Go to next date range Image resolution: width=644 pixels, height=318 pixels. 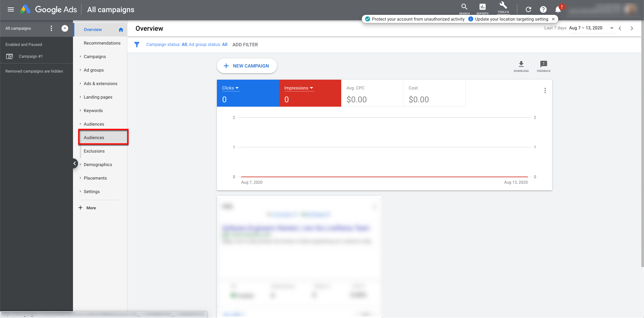(632, 28)
